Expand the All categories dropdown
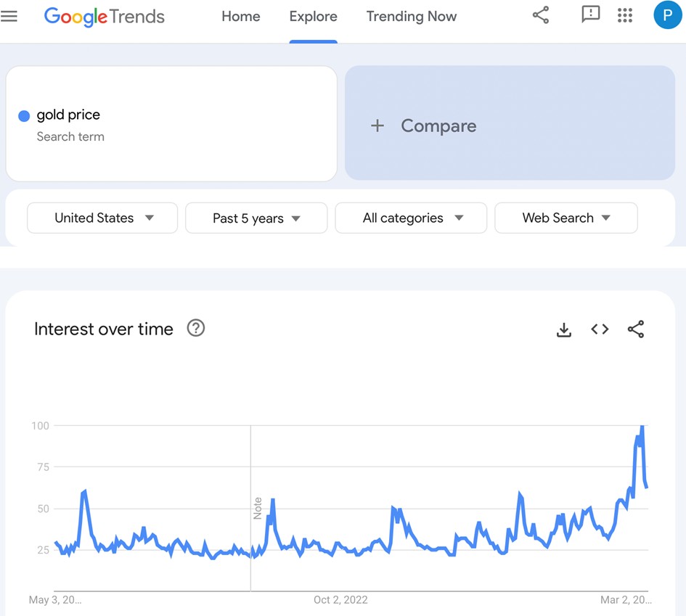 pyautogui.click(x=411, y=218)
